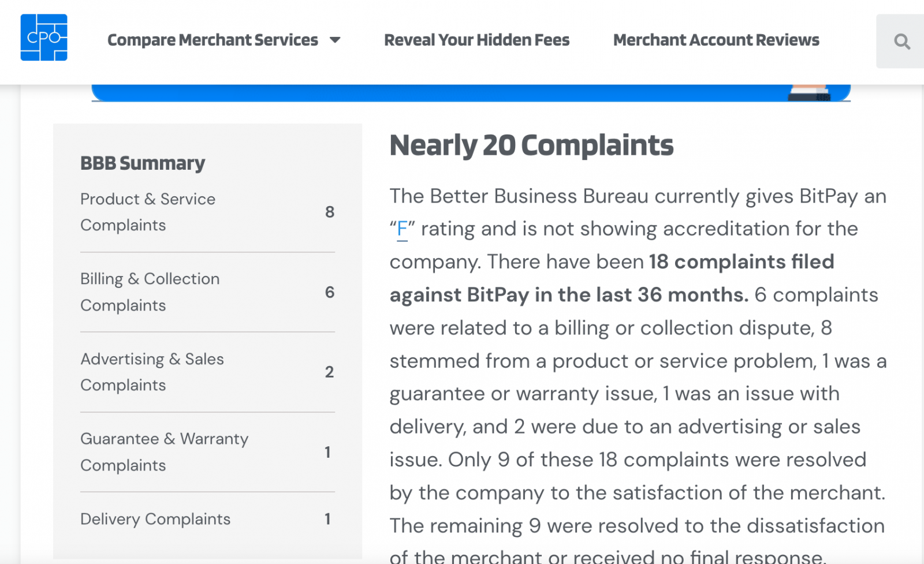Click the CPO logo icon
The height and width of the screenshot is (564, 924).
pyautogui.click(x=44, y=38)
